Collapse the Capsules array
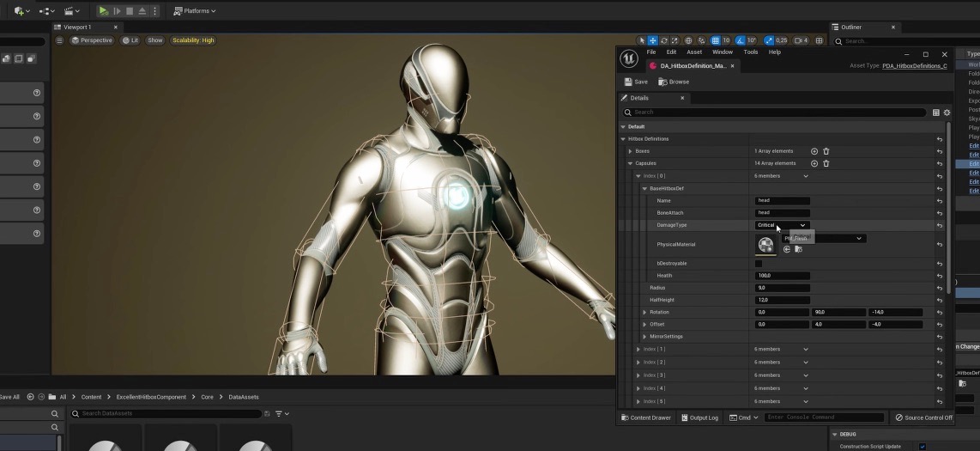The height and width of the screenshot is (451, 980). (x=630, y=163)
